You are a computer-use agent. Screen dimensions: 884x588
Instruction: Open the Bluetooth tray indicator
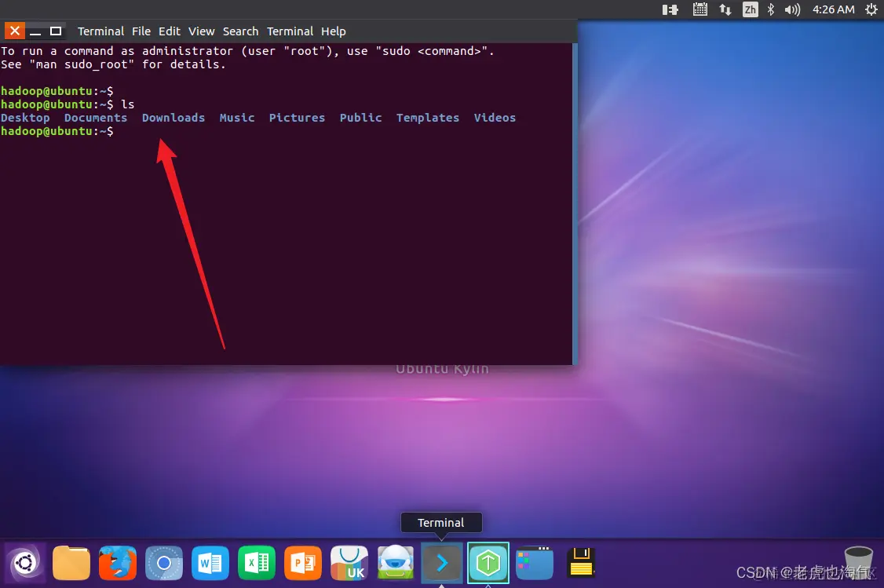[771, 9]
